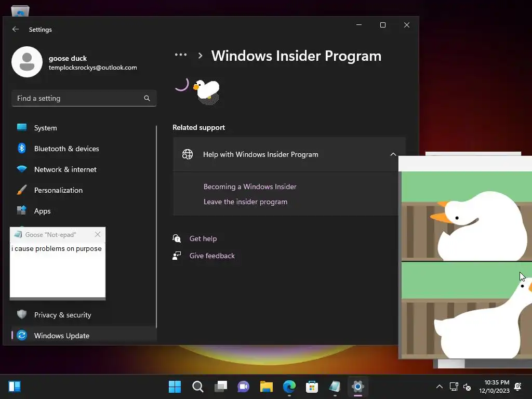Image resolution: width=532 pixels, height=399 pixels.
Task: Click the Network wifi icon in sidebar
Action: coord(22,169)
